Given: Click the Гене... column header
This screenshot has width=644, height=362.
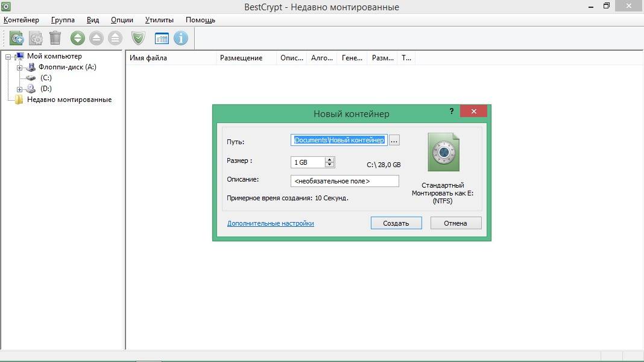Looking at the screenshot, I should coord(352,58).
